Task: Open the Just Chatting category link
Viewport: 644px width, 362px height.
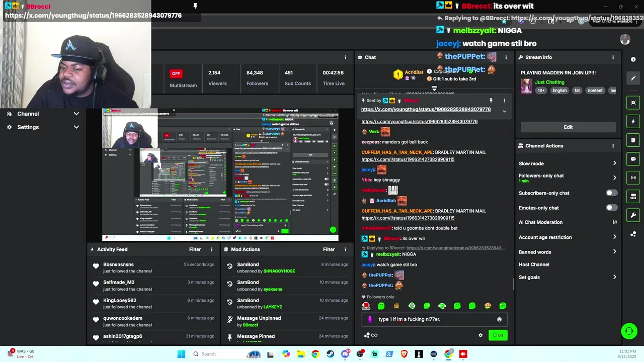Action: (x=549, y=82)
